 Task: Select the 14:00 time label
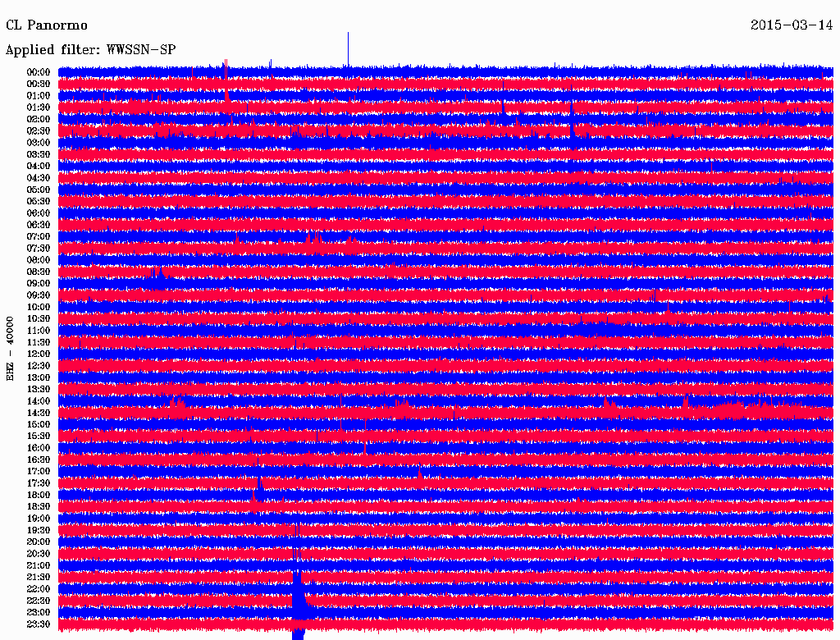click(x=39, y=401)
